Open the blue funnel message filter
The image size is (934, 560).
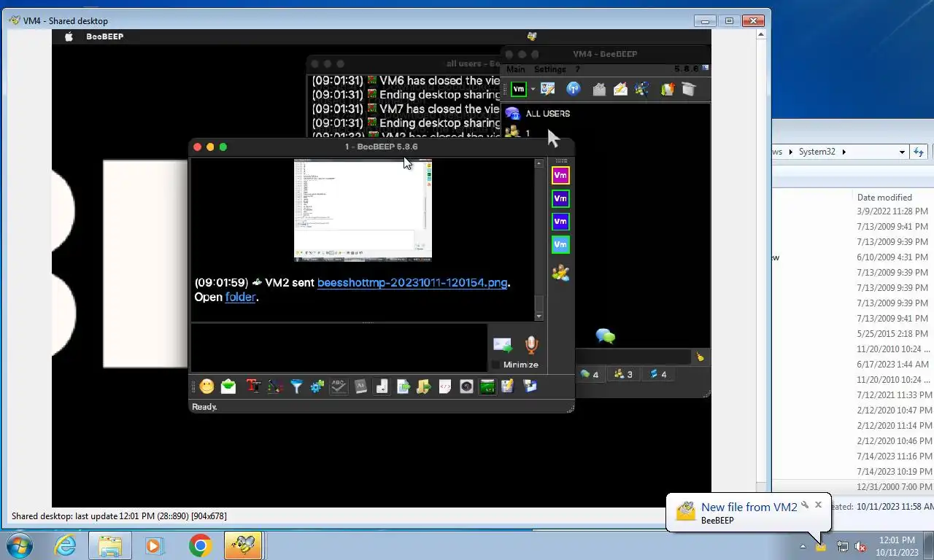pyautogui.click(x=296, y=386)
